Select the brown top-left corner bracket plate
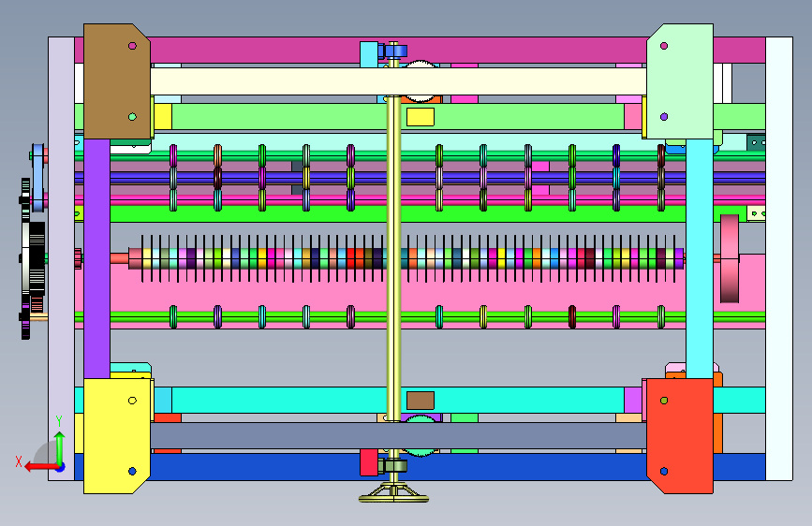812x526 pixels. (x=116, y=81)
